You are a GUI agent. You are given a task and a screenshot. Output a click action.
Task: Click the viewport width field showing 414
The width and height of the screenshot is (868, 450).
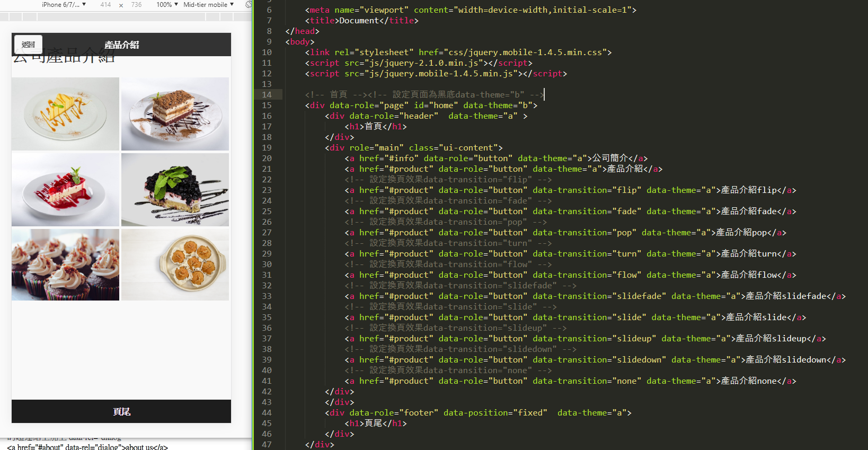click(x=105, y=4)
